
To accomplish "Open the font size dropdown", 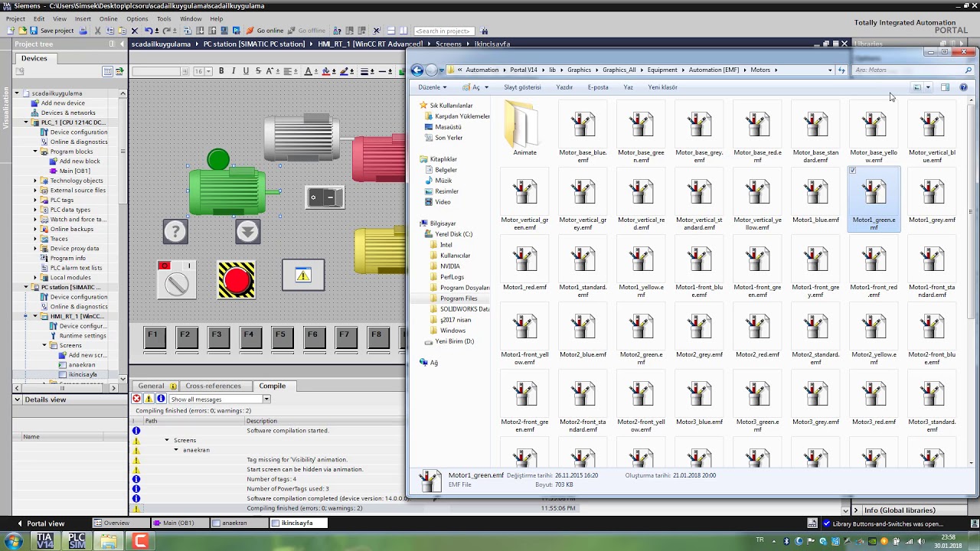I will [207, 71].
